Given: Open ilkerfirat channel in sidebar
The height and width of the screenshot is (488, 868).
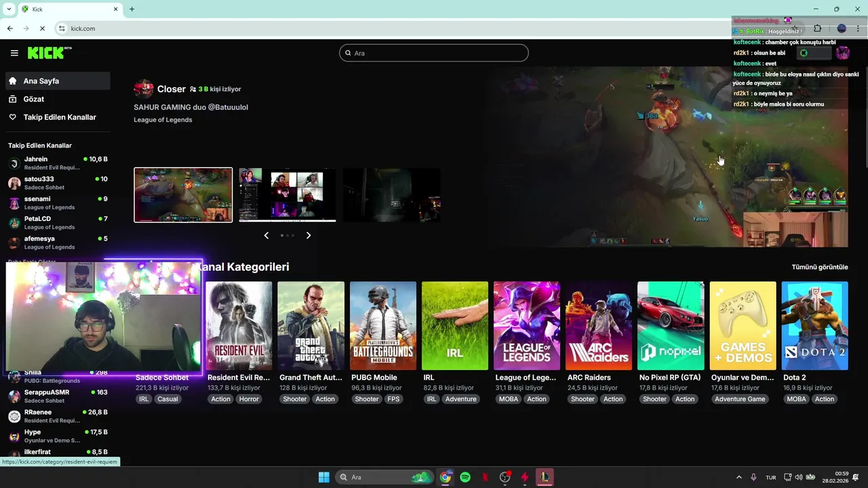Looking at the screenshot, I should [x=58, y=452].
